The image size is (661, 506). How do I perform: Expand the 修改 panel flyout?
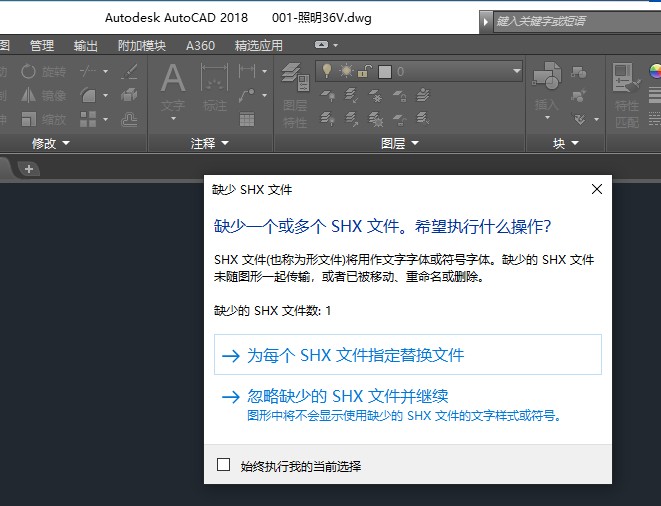click(50, 143)
